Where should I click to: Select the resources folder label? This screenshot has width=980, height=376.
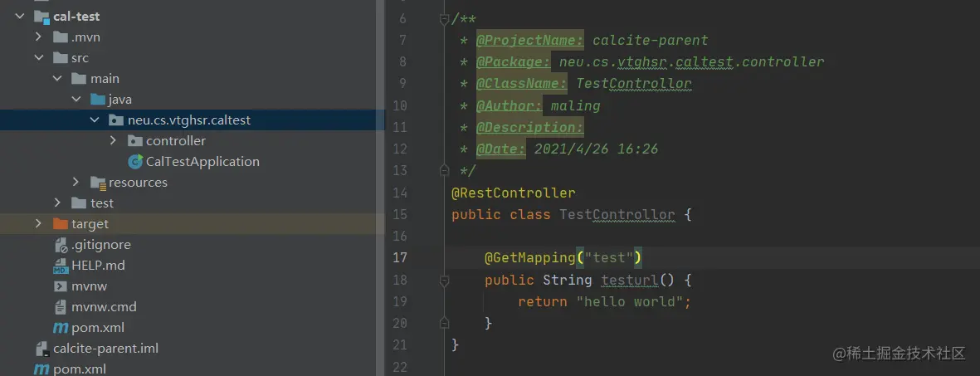[x=138, y=183]
